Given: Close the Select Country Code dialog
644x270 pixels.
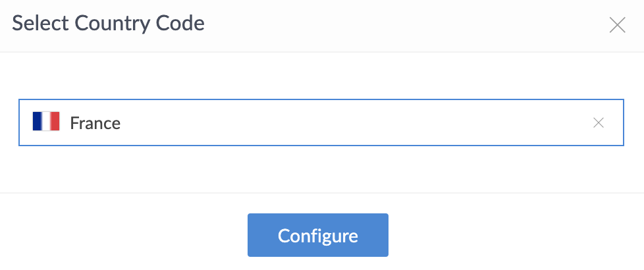Looking at the screenshot, I should coord(617,26).
